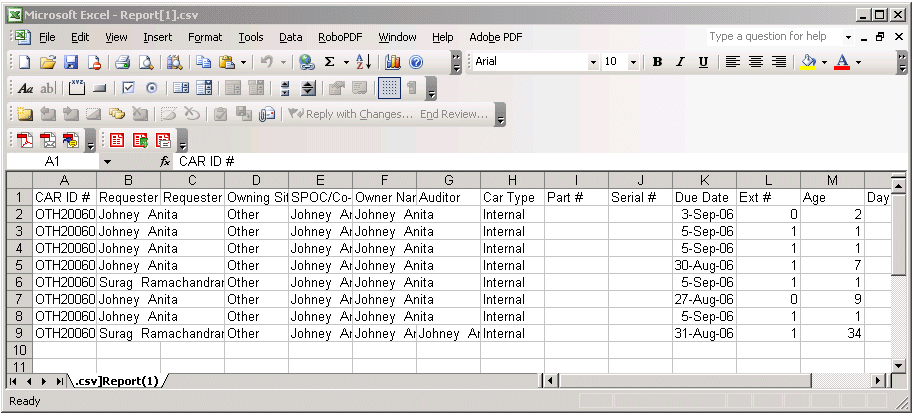Open the Insert menu

pos(158,37)
